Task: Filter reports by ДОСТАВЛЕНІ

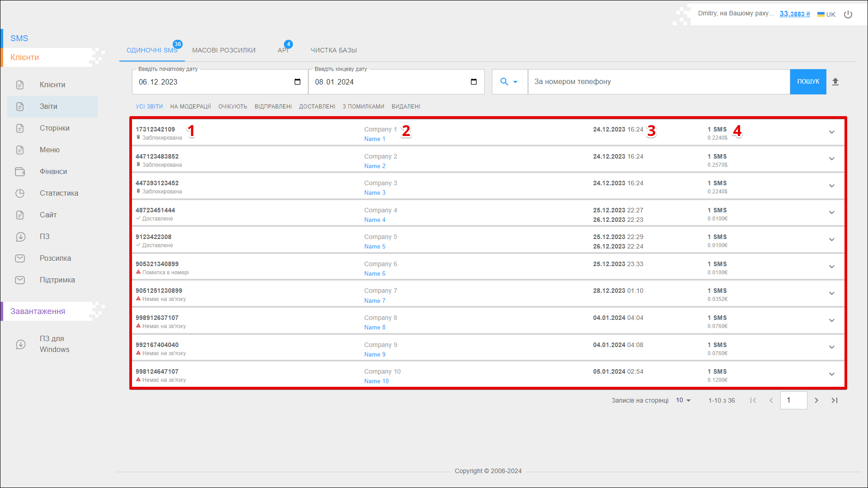Action: point(317,107)
